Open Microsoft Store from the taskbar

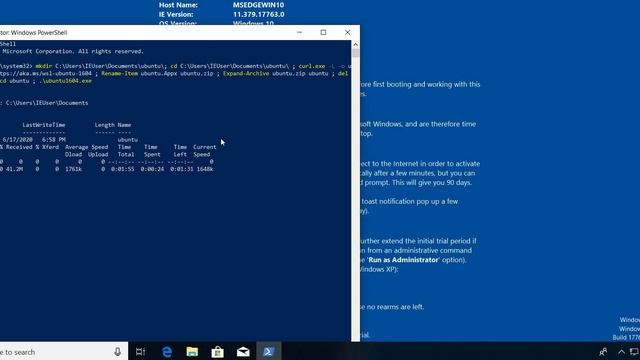click(x=218, y=351)
